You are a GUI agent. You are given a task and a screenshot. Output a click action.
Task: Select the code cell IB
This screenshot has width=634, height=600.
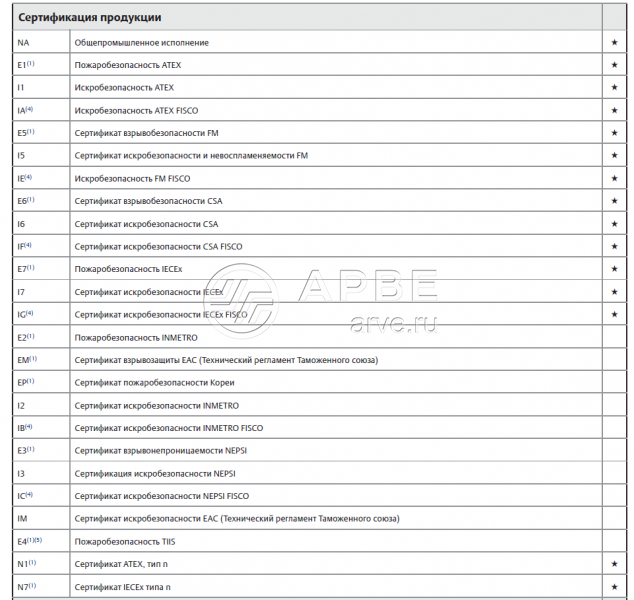tap(26, 428)
